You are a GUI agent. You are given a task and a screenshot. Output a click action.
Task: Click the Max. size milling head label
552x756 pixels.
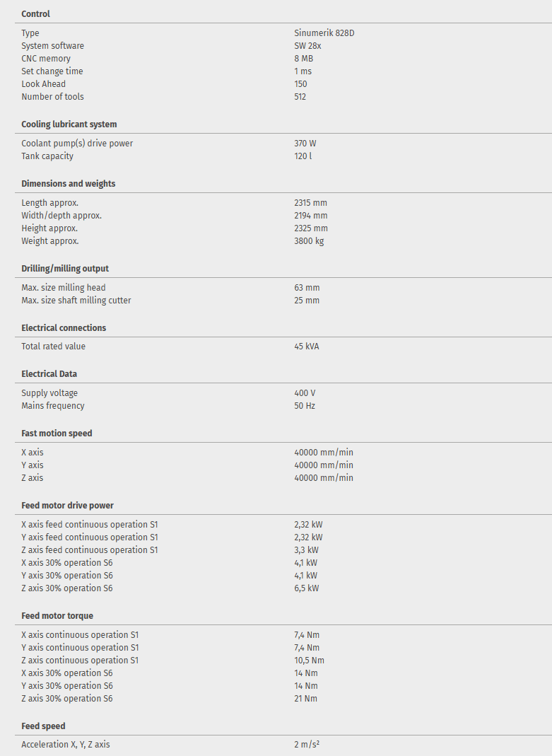tap(64, 288)
